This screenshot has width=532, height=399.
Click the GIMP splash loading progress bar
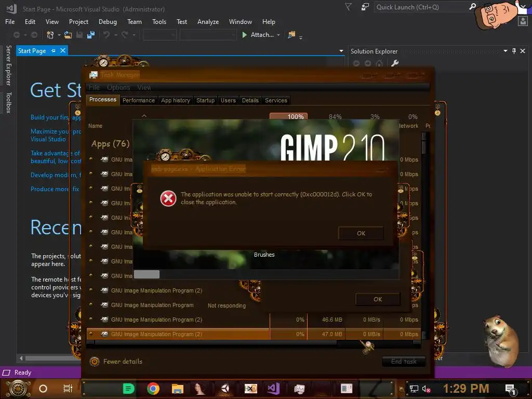266,274
